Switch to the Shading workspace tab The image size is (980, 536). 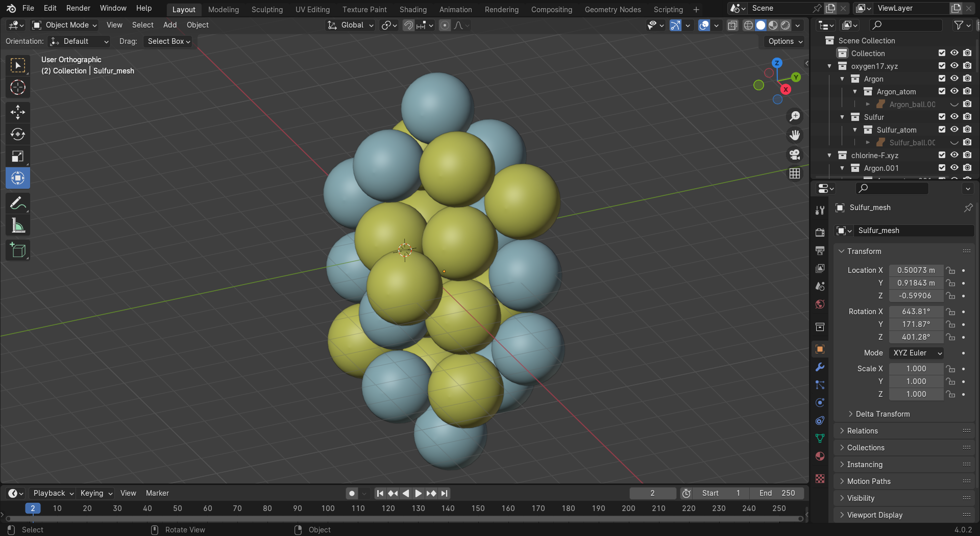[x=412, y=9]
